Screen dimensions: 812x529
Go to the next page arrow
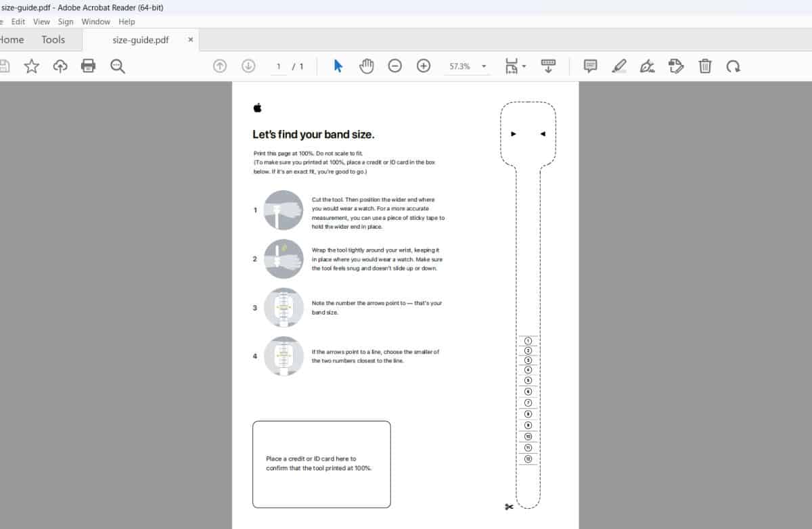coord(248,66)
